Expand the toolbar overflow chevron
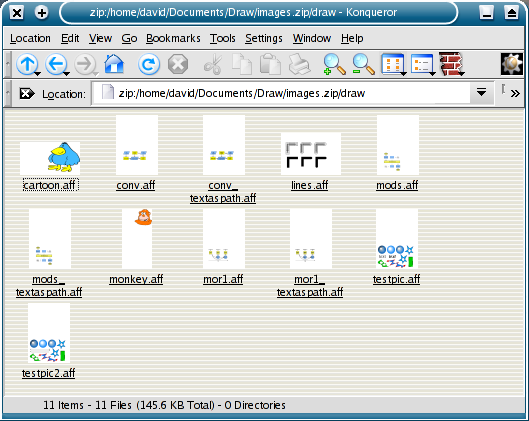The width and height of the screenshot is (529, 421). 515,93
